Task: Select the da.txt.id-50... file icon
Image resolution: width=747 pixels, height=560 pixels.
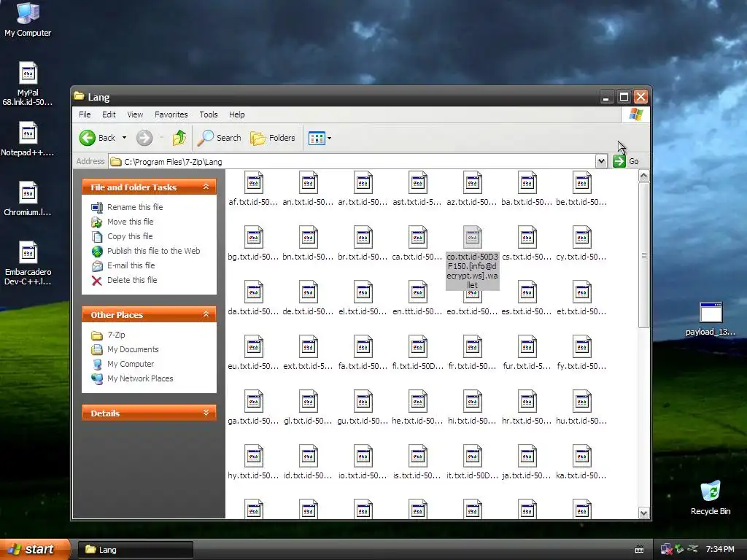Action: click(253, 292)
